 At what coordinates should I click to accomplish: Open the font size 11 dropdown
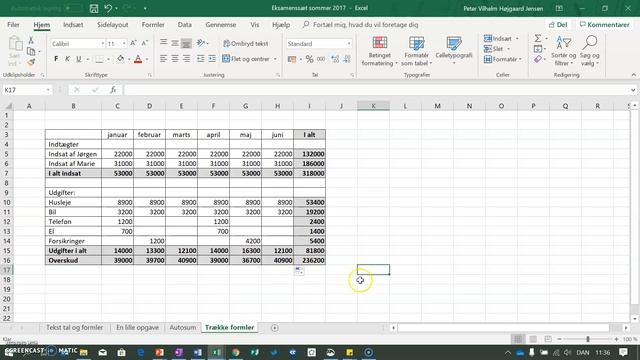[x=124, y=43]
